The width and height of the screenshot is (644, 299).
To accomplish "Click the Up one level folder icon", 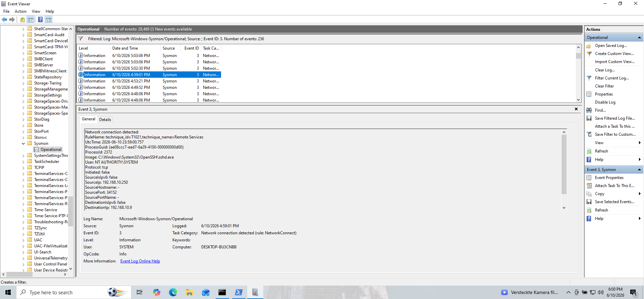I will point(22,20).
